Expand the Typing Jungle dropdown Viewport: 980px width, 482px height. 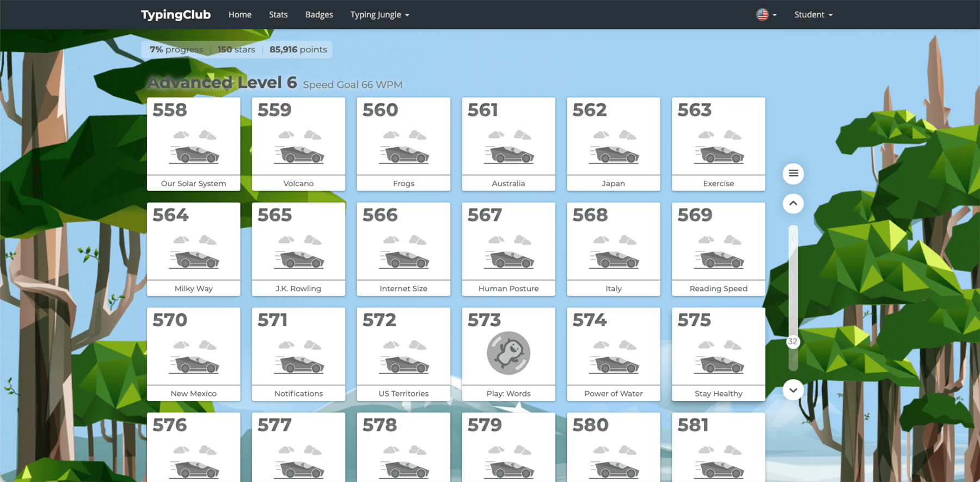click(x=379, y=15)
